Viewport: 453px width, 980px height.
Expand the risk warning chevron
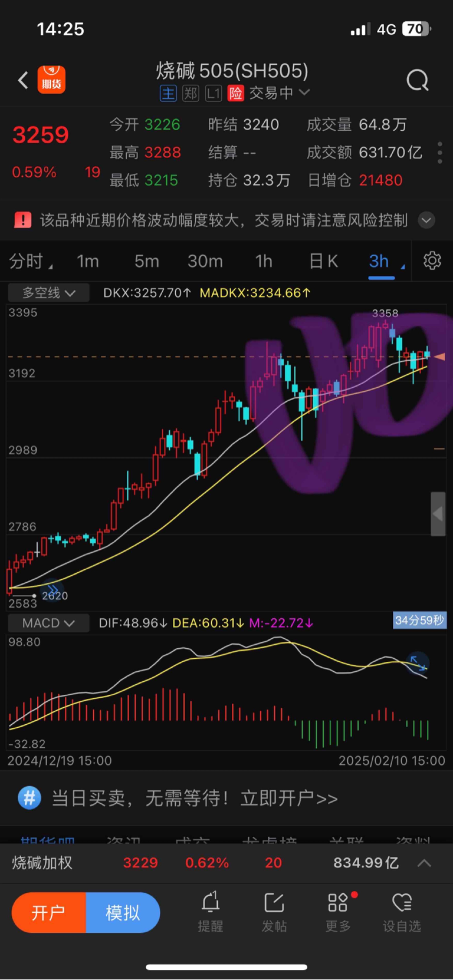[x=426, y=220]
